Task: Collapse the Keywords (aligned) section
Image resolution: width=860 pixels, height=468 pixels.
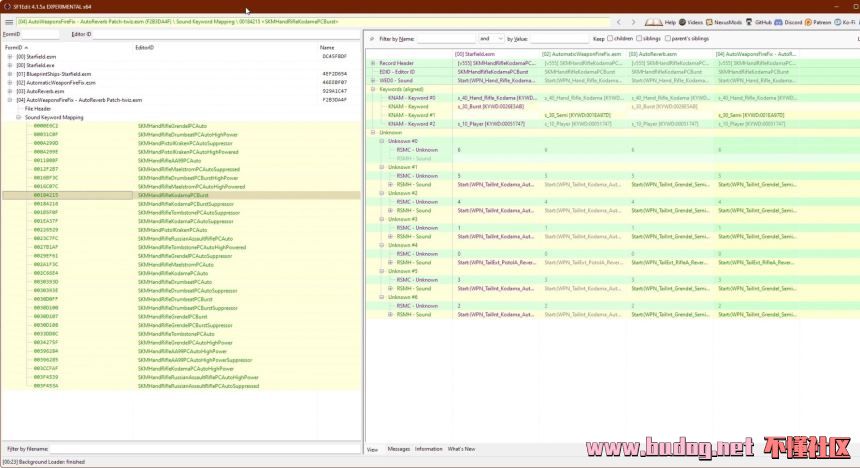Action: pos(373,88)
